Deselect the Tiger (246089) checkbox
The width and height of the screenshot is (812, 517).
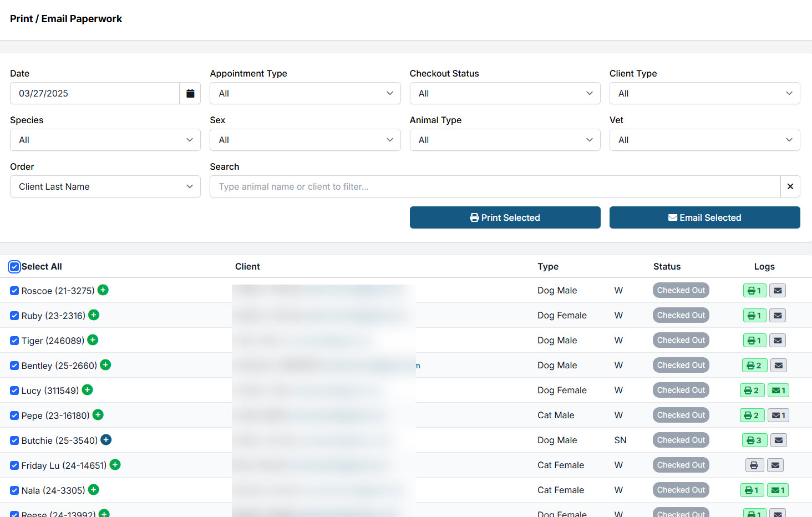click(14, 341)
